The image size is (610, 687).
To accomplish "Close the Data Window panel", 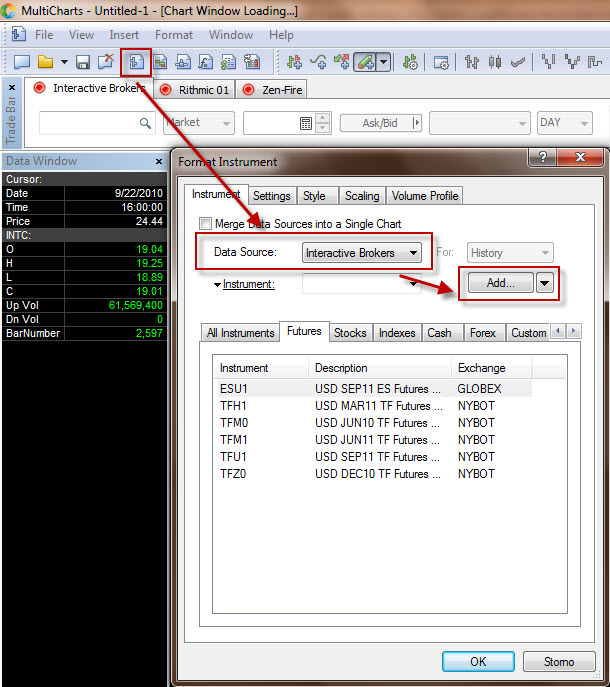I will [x=159, y=162].
